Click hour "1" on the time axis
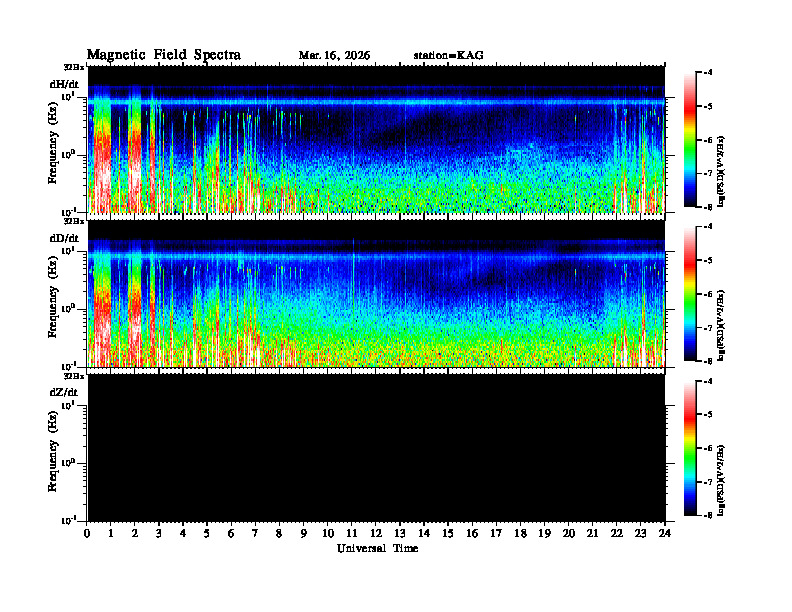The image size is (792, 612). [111, 534]
